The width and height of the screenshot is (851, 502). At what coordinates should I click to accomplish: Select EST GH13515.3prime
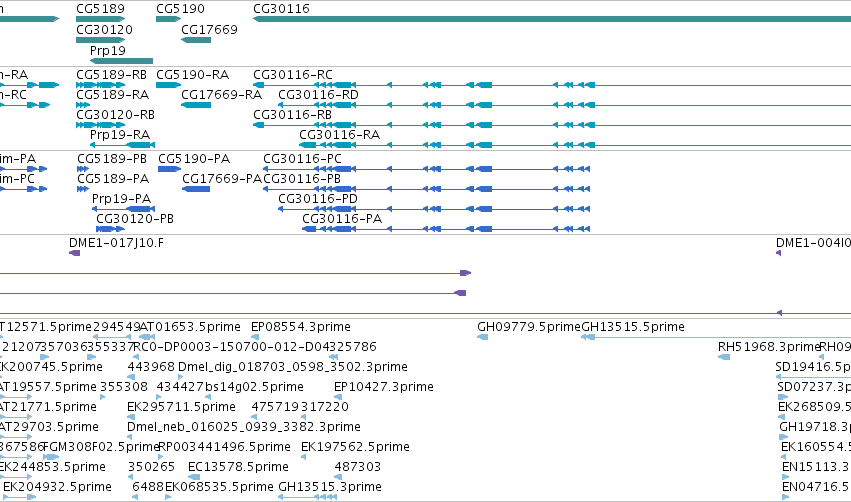click(x=307, y=497)
